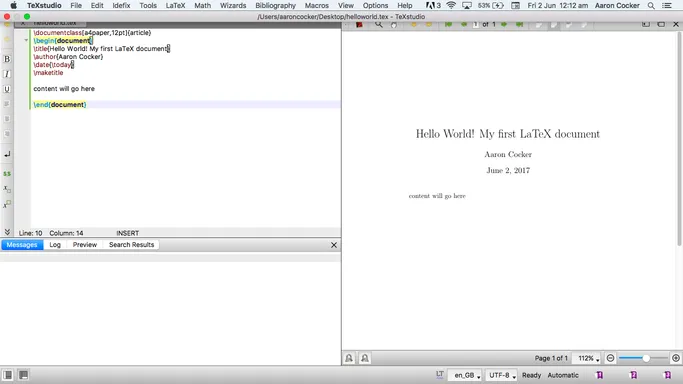Switch to the Messages tab
This screenshot has width=683, height=384.
pyautogui.click(x=22, y=245)
